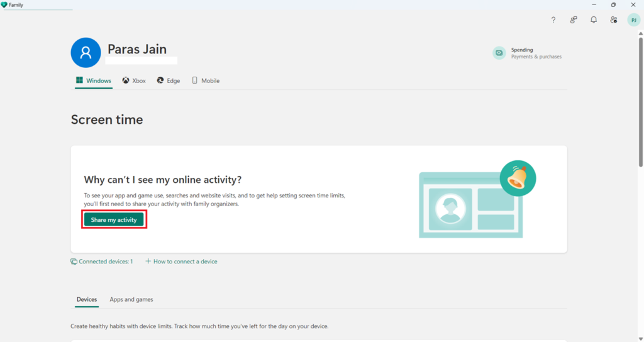This screenshot has width=644, height=342.
Task: Click the Share my activity button
Action: [x=114, y=219]
